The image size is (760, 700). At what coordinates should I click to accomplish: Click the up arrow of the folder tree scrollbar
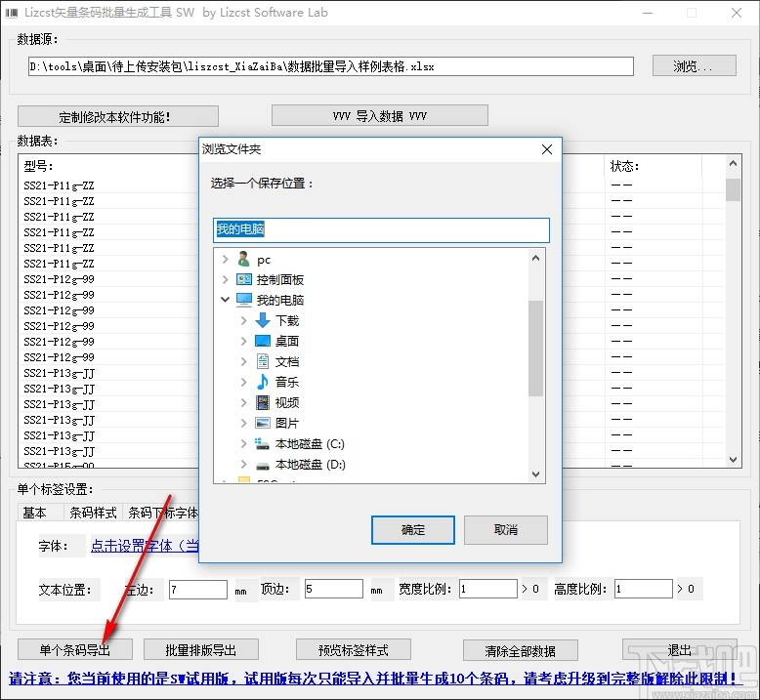[x=535, y=258]
